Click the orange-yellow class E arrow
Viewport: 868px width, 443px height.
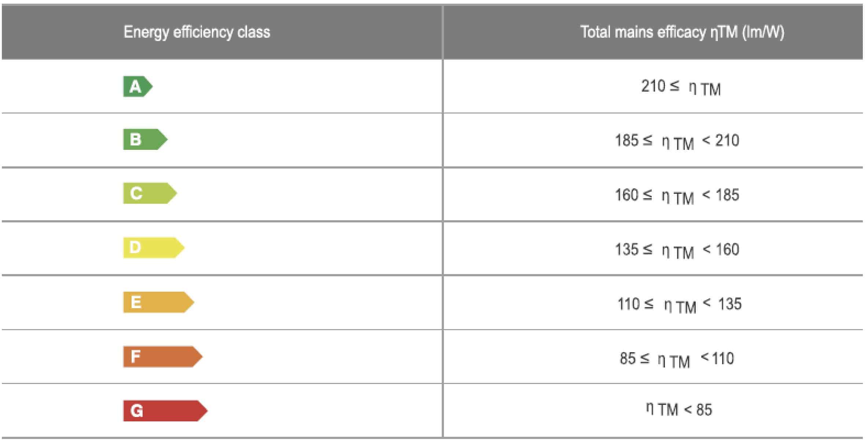(158, 302)
